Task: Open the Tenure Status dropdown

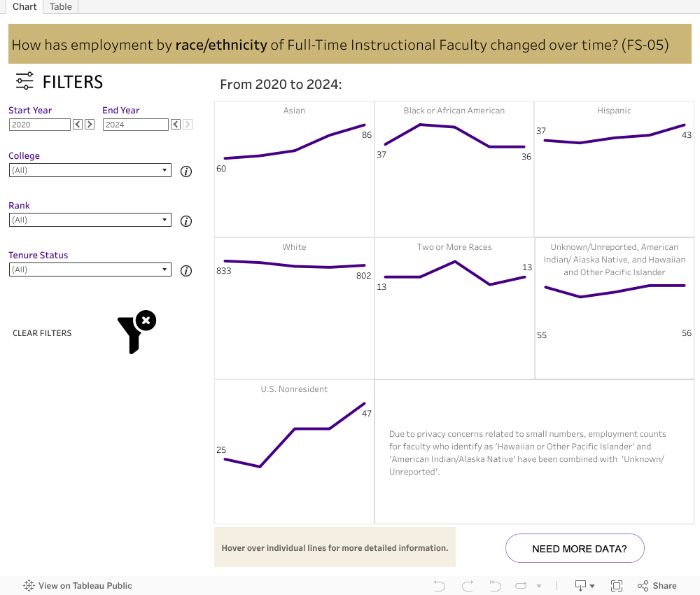Action: (90, 269)
